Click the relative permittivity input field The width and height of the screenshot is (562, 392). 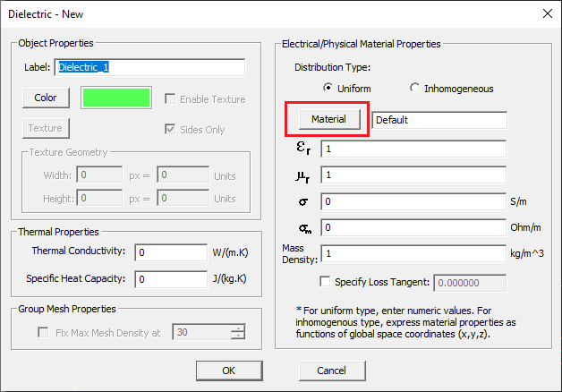point(414,149)
